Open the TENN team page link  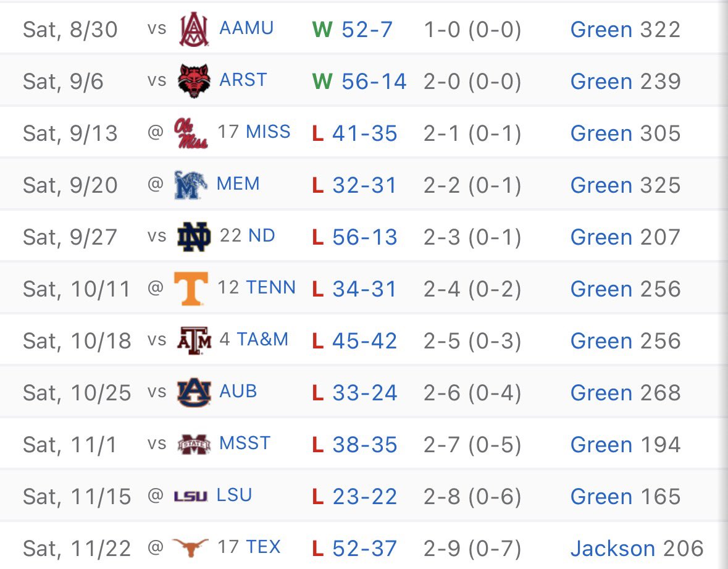coord(270,287)
